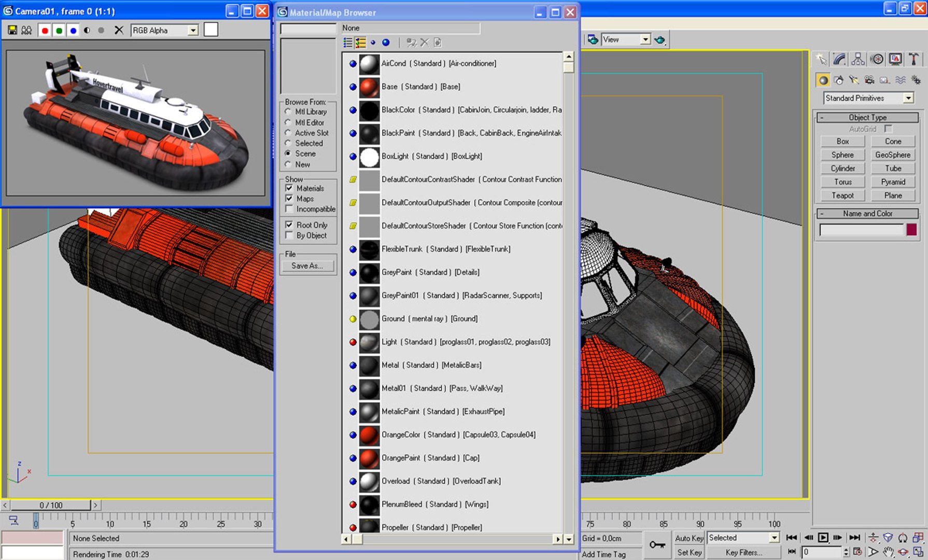928x560 pixels.
Task: Uncheck the Maps checkbox
Action: coord(289,199)
